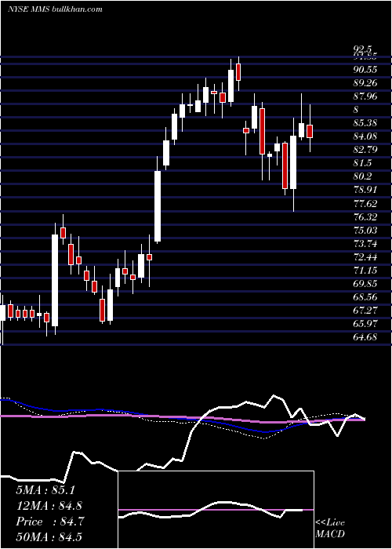The width and height of the screenshot is (392, 549).
Task: Select the Price : 84.7 readout
Action: coord(49,522)
